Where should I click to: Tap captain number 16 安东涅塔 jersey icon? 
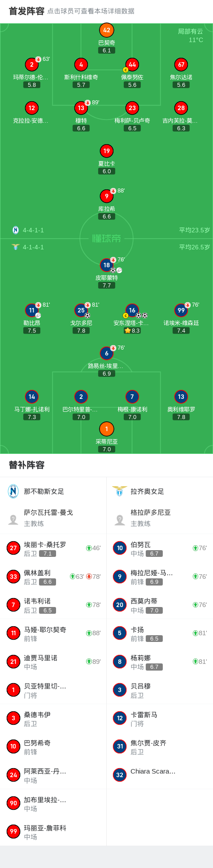click(132, 310)
